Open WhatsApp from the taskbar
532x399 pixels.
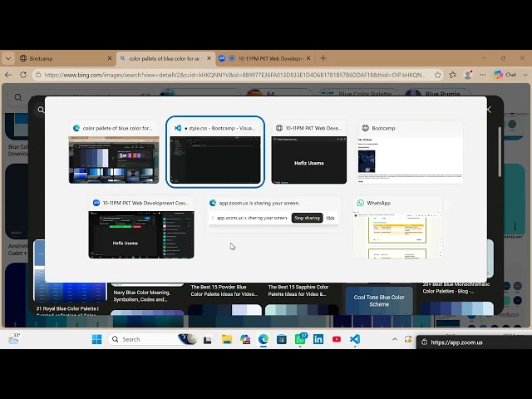[x=300, y=339]
